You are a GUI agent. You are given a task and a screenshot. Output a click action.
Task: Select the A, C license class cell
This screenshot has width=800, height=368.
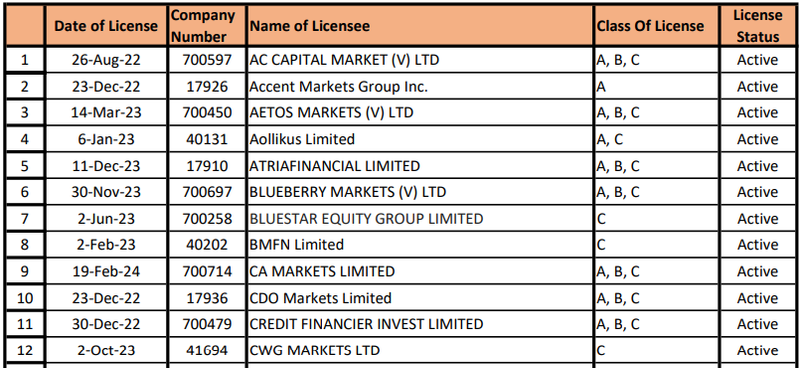point(657,139)
